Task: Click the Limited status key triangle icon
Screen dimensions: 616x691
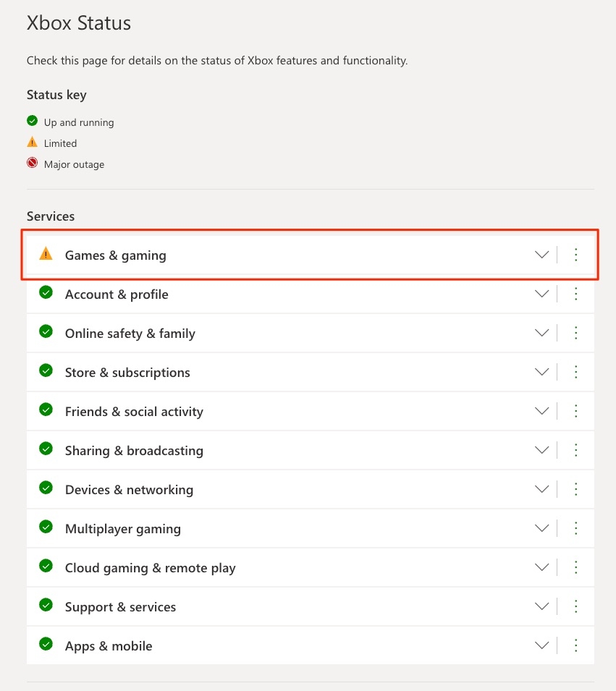Action: click(32, 142)
